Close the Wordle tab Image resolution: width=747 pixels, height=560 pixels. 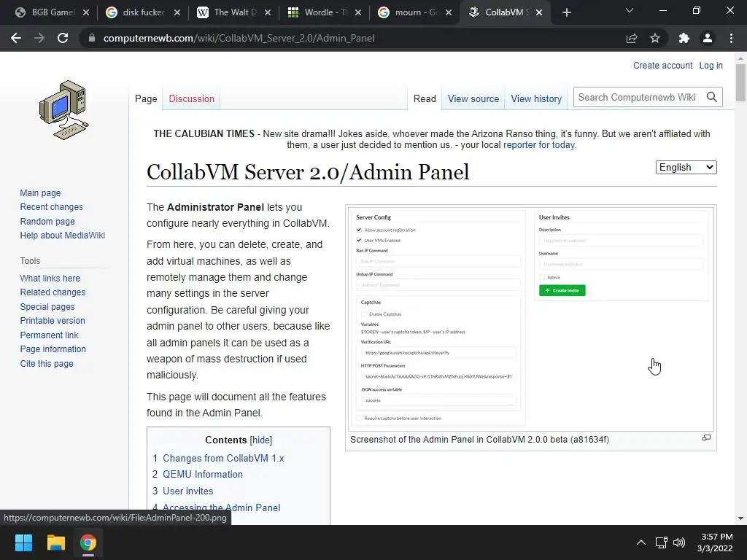coord(358,12)
